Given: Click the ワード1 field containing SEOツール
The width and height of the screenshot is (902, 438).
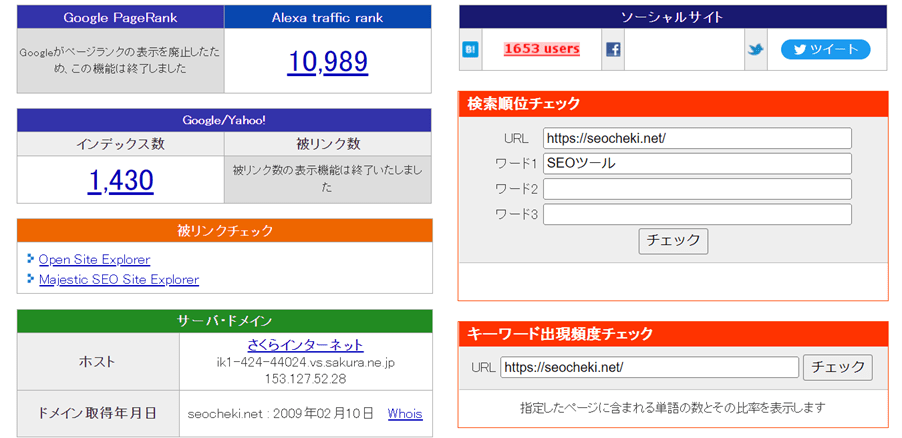Looking at the screenshot, I should (x=697, y=163).
